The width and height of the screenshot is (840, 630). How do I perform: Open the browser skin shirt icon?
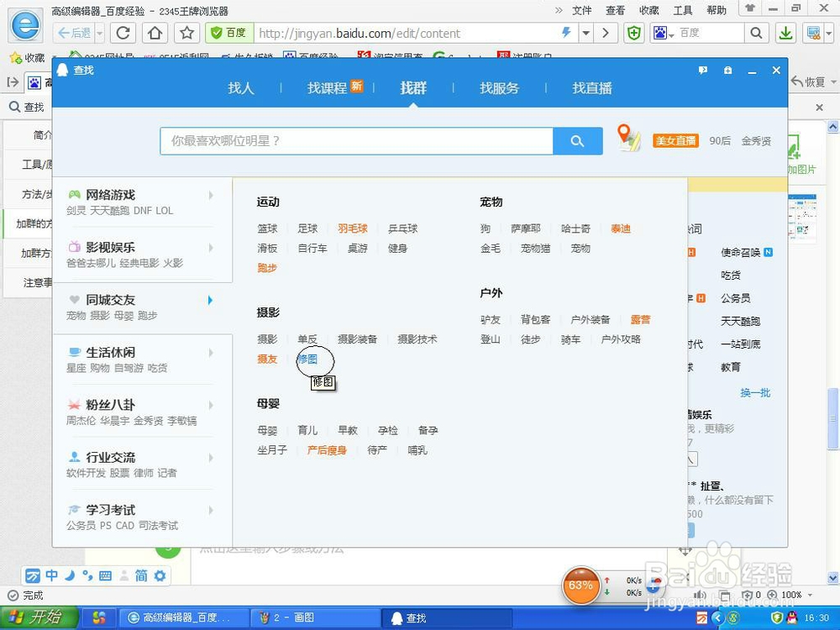(750, 8)
